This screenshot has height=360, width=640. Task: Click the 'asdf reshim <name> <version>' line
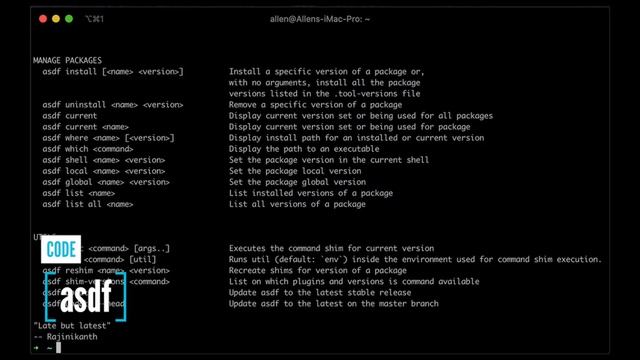tap(106, 270)
